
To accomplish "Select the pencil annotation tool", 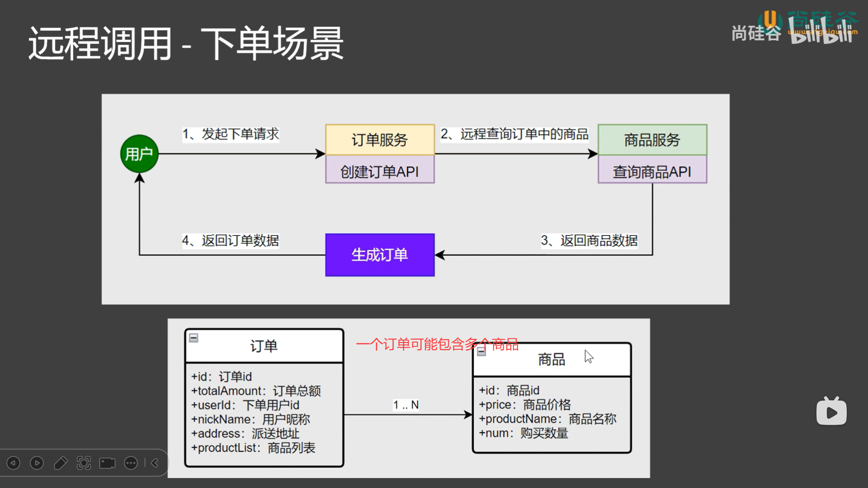I will coord(61,463).
